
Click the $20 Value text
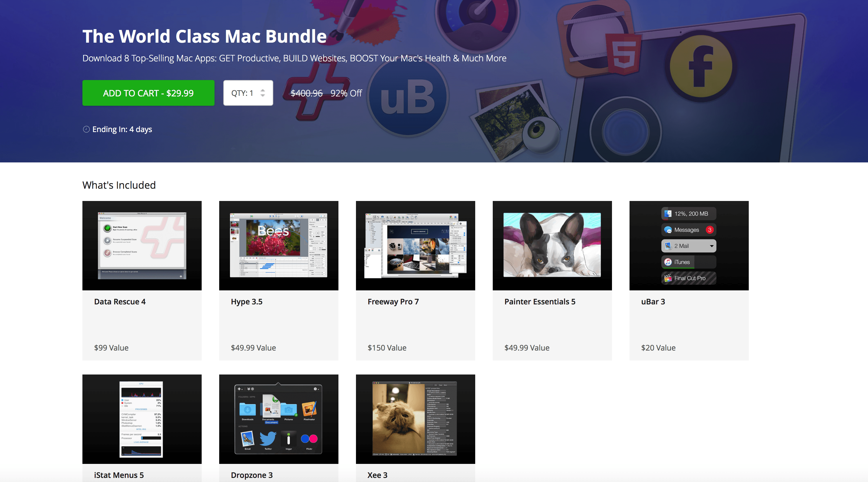pyautogui.click(x=658, y=348)
